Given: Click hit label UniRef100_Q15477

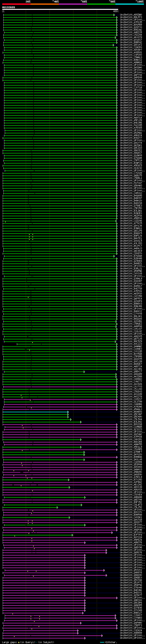Looking at the screenshot, I should 131,595.
